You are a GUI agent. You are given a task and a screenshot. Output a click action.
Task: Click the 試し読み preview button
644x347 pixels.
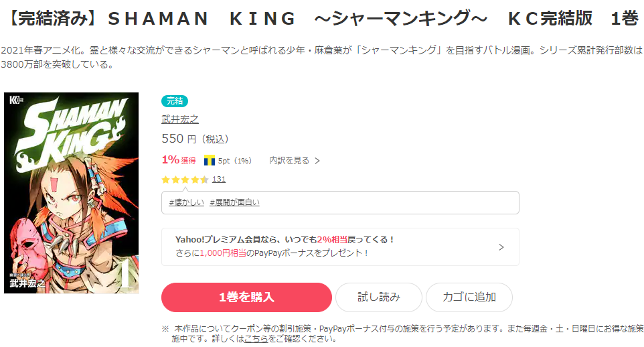(379, 297)
